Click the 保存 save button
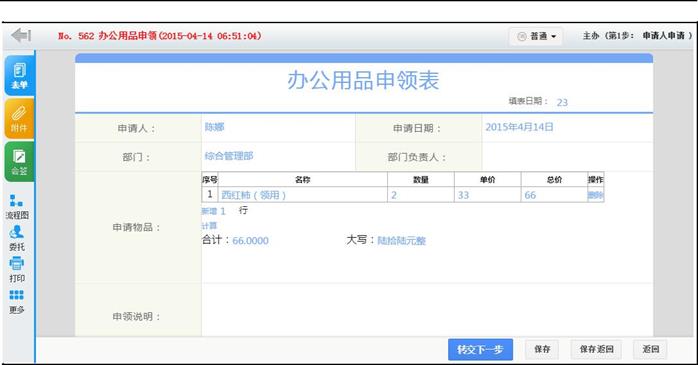 542,349
